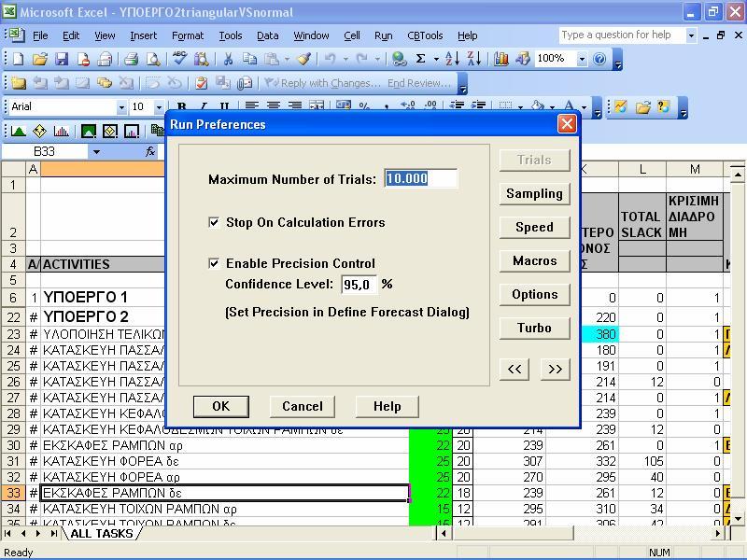The width and height of the screenshot is (747, 560).
Task: Click the Print icon in the toolbar
Action: coord(131,59)
